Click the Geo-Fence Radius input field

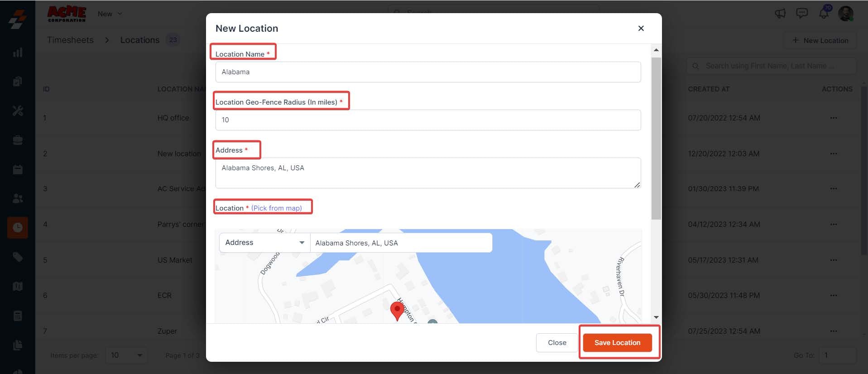tap(428, 120)
